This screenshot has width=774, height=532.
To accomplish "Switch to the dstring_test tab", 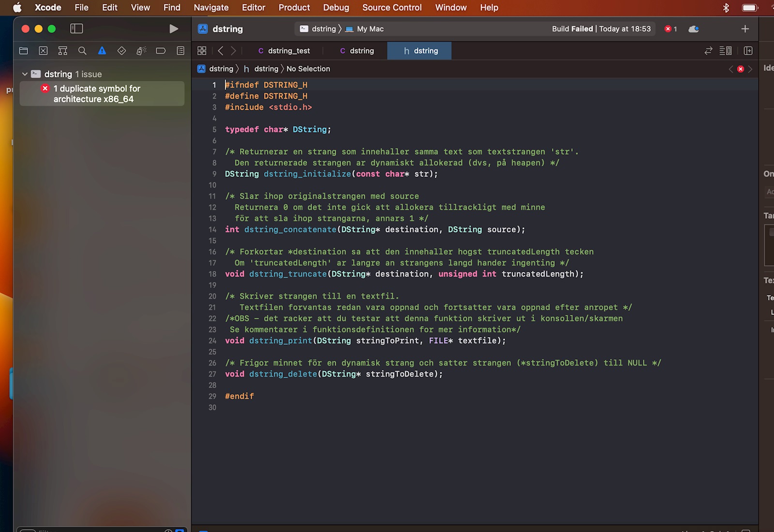I will [x=284, y=51].
